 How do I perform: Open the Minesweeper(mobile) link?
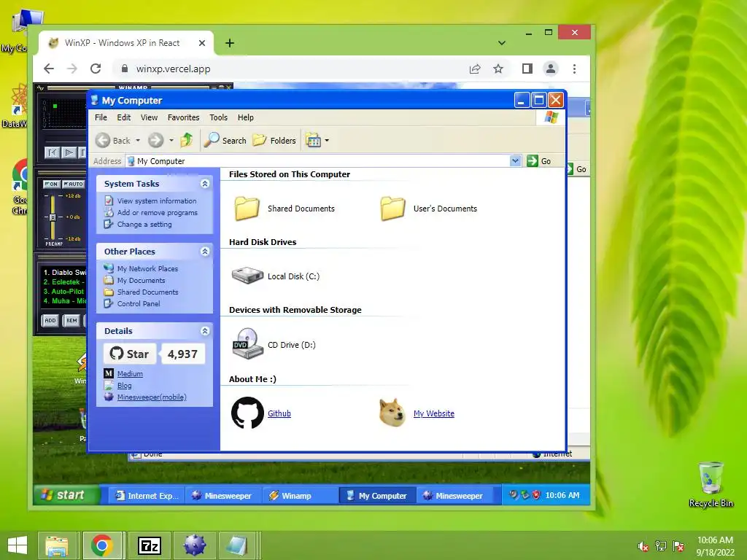152,397
